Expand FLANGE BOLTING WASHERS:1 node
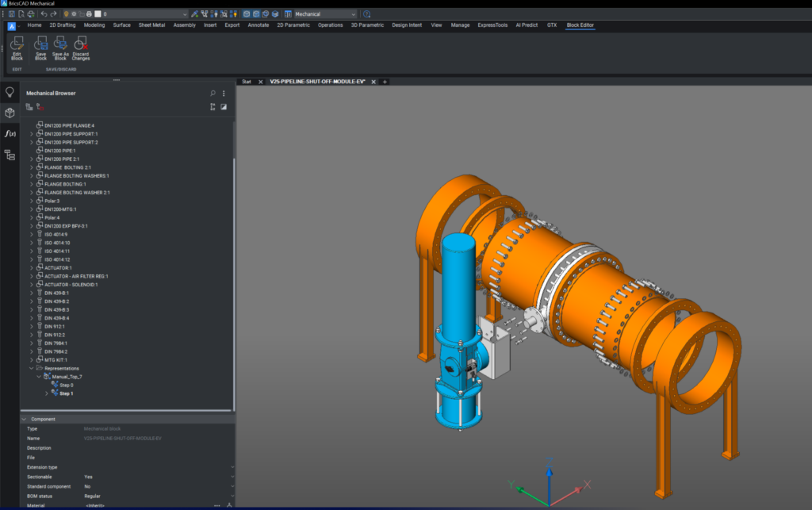This screenshot has width=812, height=510. coord(32,176)
